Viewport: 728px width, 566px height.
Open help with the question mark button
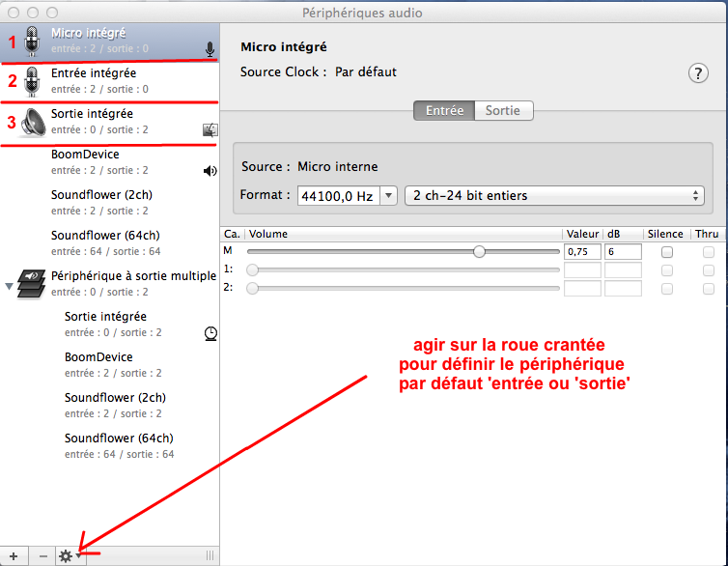698,73
